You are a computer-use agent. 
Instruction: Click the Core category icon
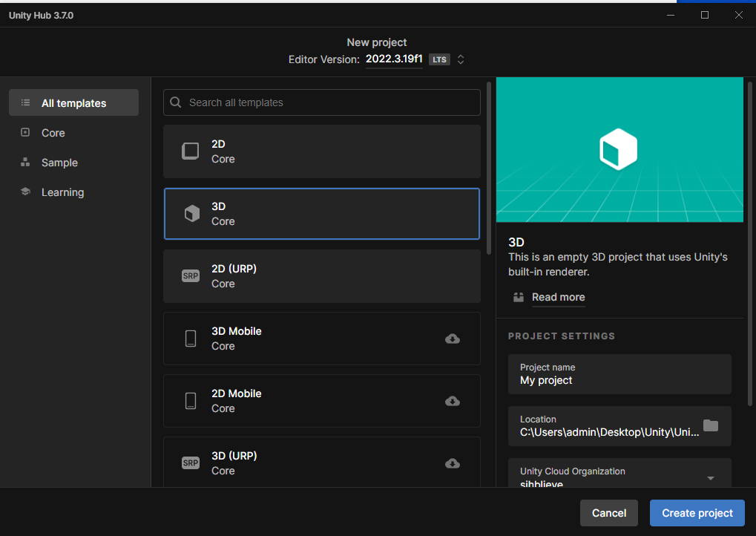coord(25,132)
